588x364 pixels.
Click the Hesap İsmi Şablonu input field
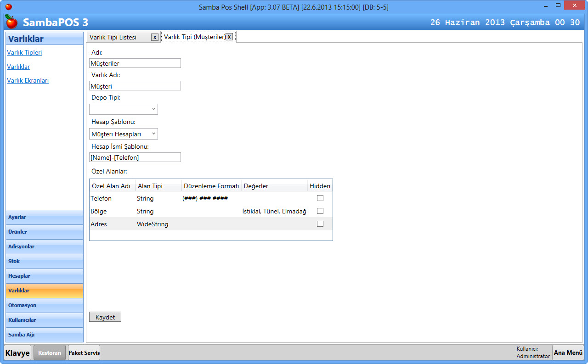pyautogui.click(x=135, y=157)
